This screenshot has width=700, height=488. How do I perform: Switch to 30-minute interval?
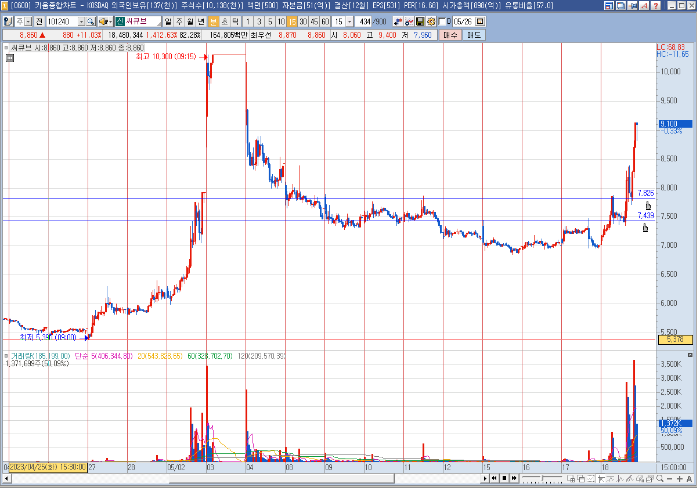click(x=303, y=21)
